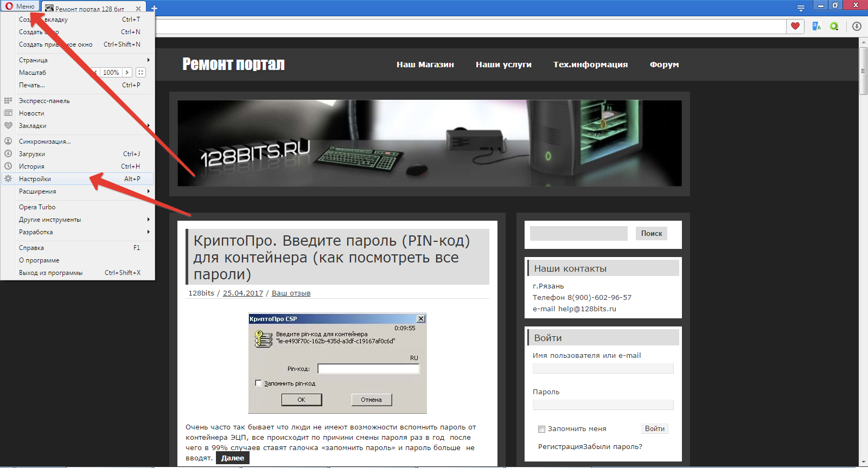
Task: Click the Ремонт портал site logo
Action: click(233, 64)
